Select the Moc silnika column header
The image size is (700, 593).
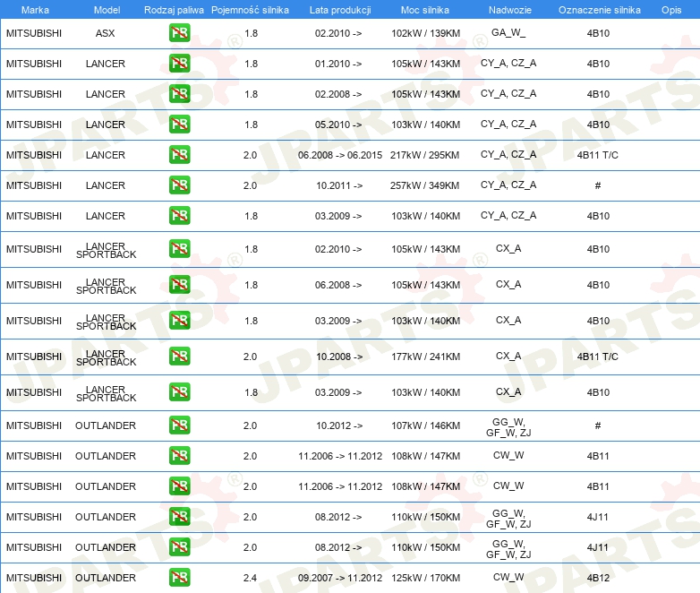(425, 9)
